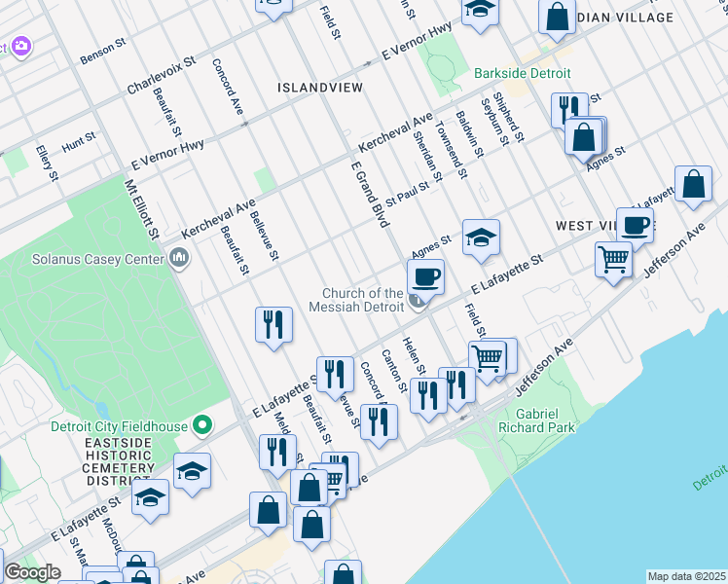Viewport: 728px width, 584px height.
Task: Click the museum icon at Solanus Casey Center
Action: click(178, 259)
